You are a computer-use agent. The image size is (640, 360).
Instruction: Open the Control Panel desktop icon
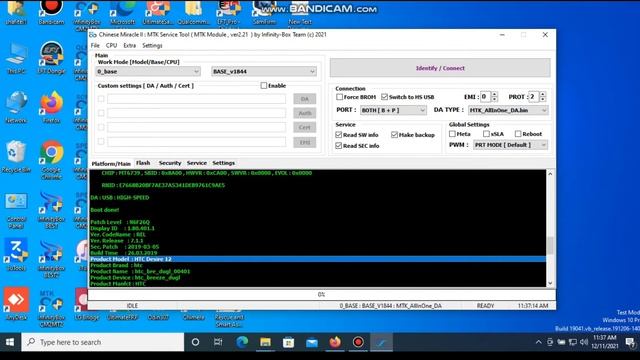click(16, 210)
